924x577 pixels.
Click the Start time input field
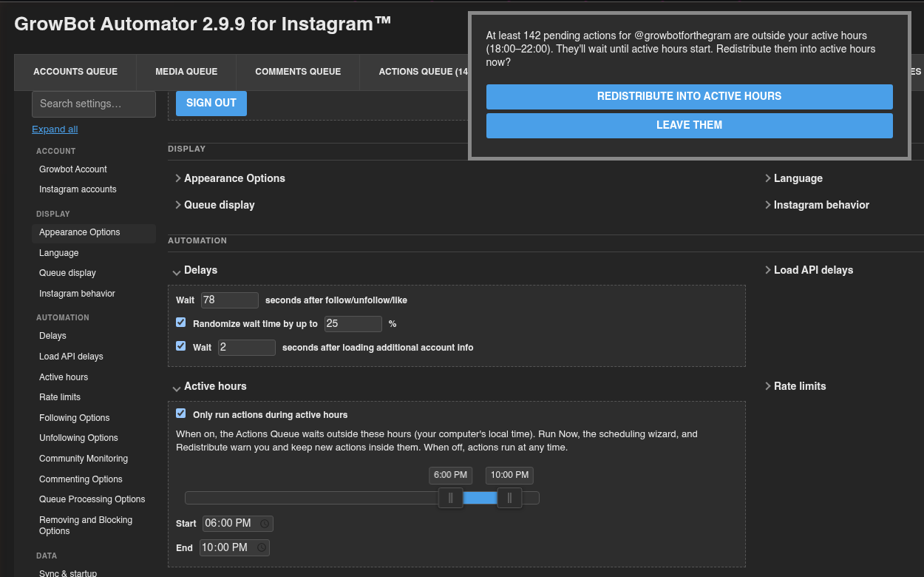pos(237,524)
